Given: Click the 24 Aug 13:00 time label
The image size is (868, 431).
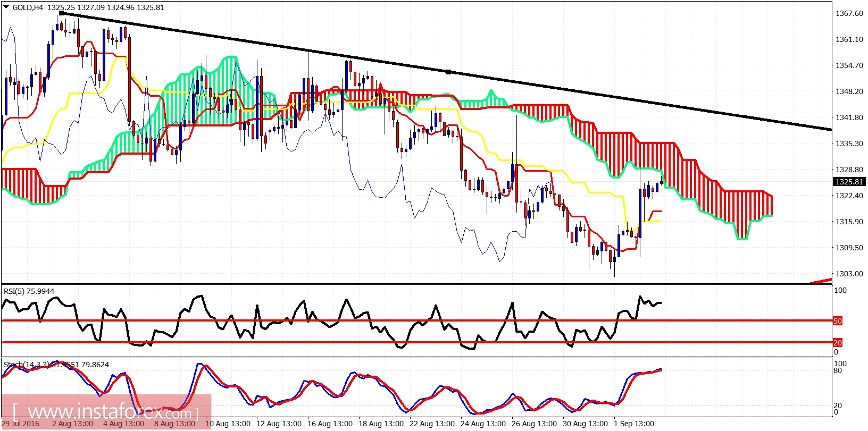Looking at the screenshot, I should coord(483,424).
